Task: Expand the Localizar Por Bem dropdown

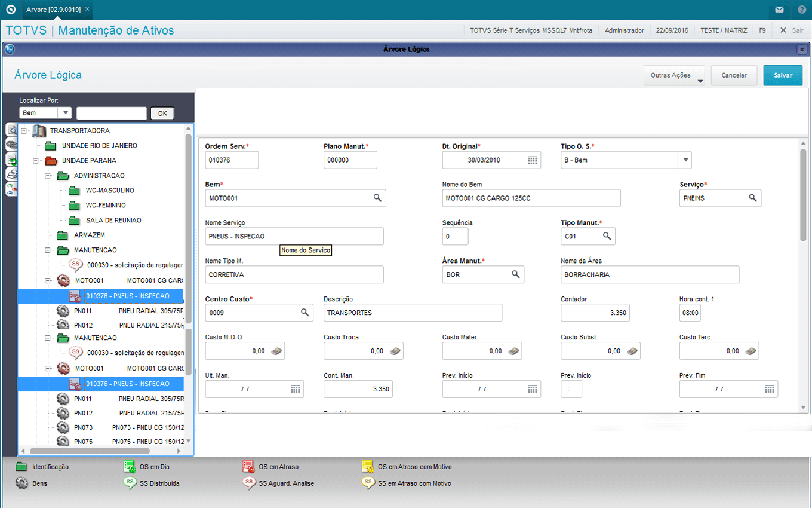Action: click(64, 113)
